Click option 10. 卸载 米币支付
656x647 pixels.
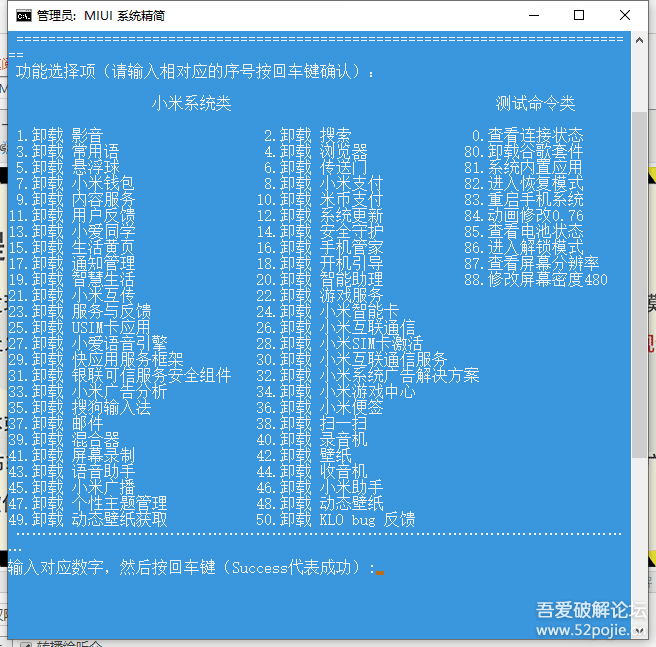click(320, 199)
